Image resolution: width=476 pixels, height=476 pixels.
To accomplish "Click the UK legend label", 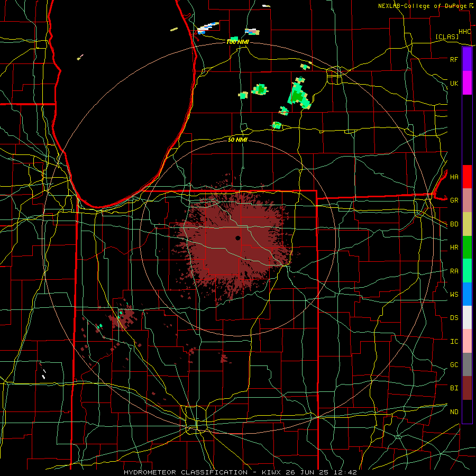I will [x=454, y=83].
